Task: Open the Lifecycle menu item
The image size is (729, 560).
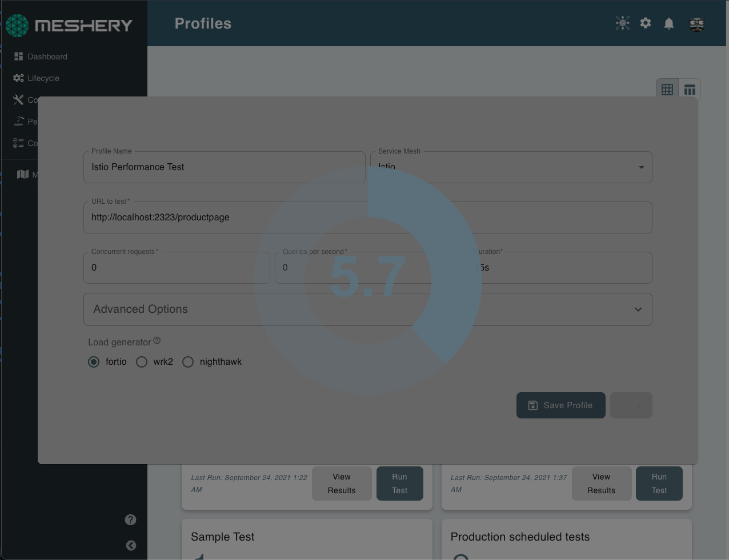Action: point(43,78)
